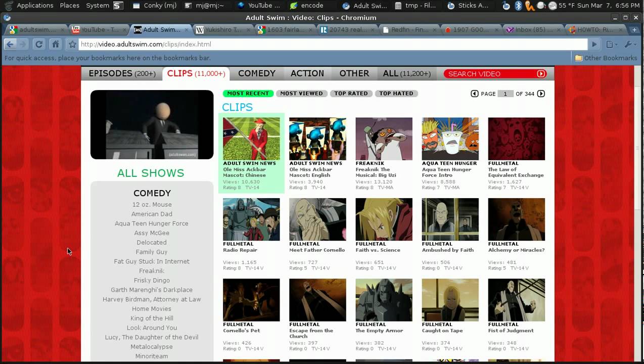Open the American Dad show link

coord(152,214)
